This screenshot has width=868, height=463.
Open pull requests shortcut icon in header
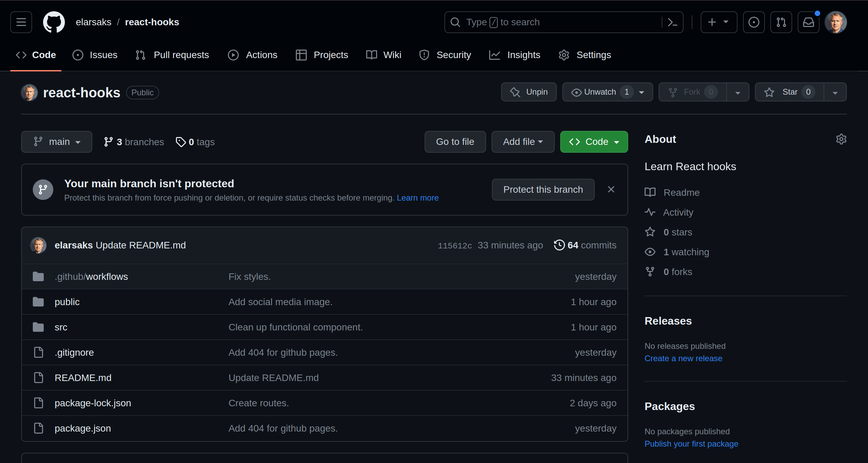point(781,22)
